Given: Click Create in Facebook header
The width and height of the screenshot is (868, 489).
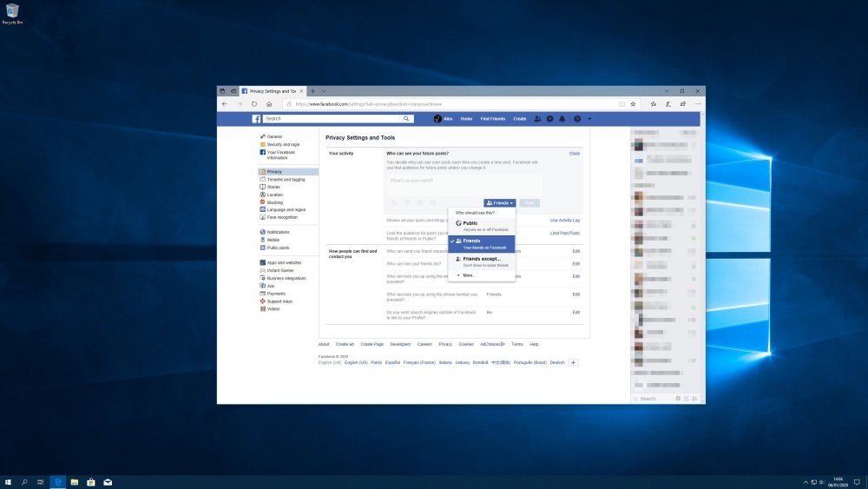Looking at the screenshot, I should (x=519, y=118).
